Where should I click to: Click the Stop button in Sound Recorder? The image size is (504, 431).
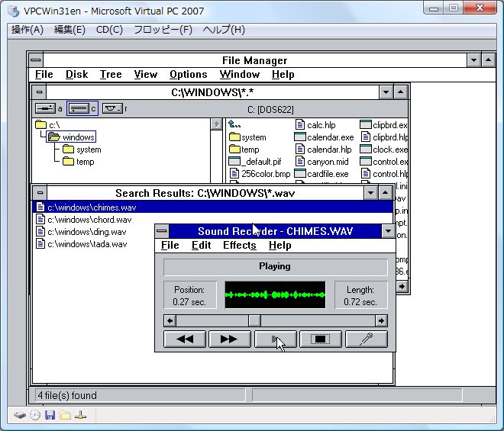[321, 339]
